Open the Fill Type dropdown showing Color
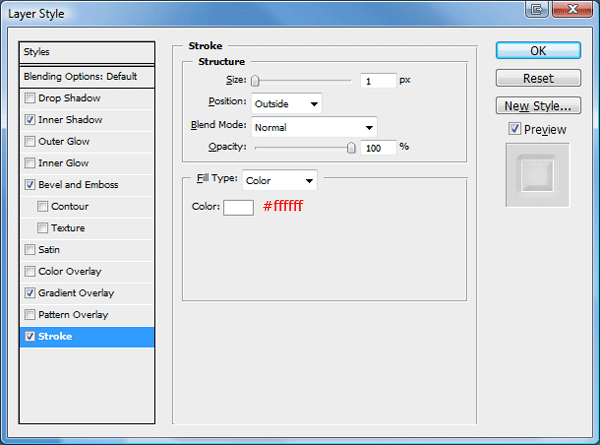Screen dimensions: 600x445 [x=280, y=180]
